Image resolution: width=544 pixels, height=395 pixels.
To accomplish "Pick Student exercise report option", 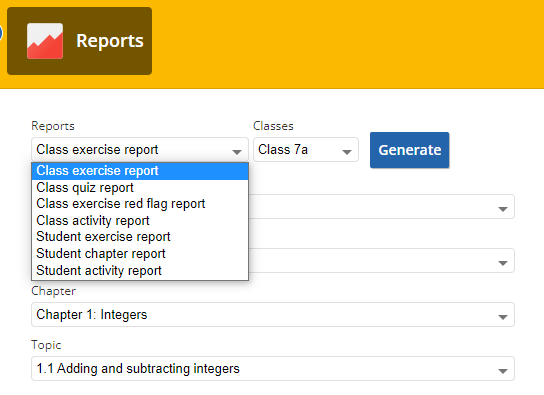I will tap(140, 237).
